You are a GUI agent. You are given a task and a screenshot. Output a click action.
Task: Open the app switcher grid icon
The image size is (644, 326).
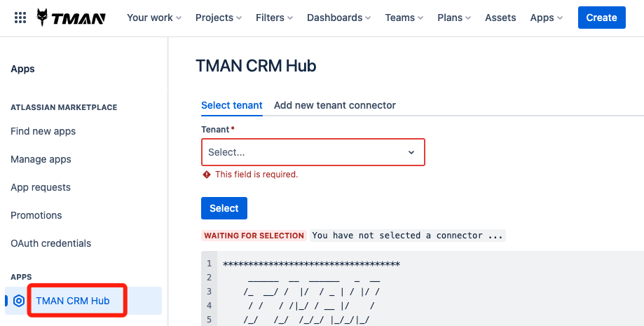[20, 18]
